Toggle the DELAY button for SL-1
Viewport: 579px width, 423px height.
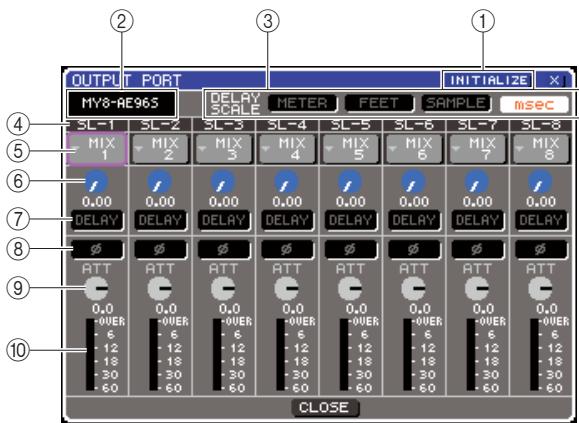pyautogui.click(x=97, y=220)
